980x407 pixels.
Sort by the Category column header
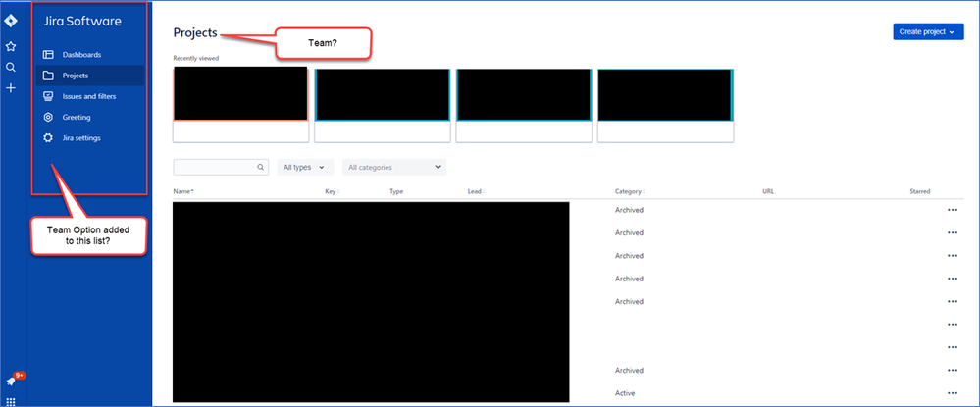[630, 191]
